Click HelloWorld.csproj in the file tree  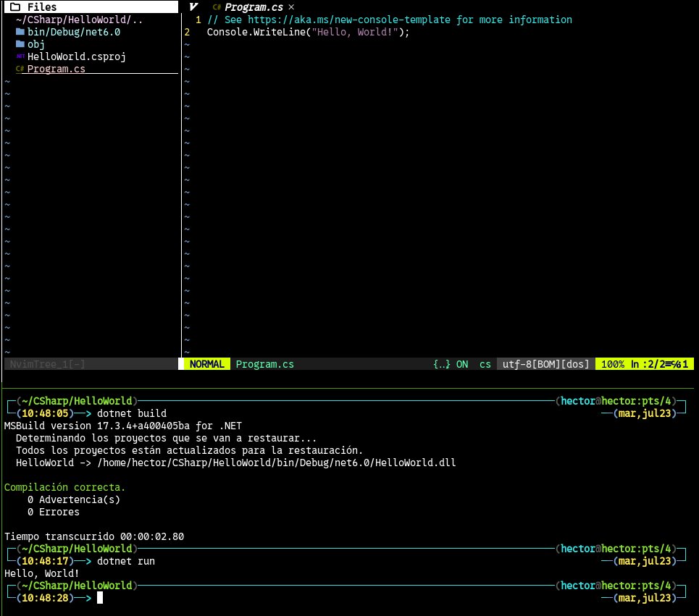click(x=76, y=56)
